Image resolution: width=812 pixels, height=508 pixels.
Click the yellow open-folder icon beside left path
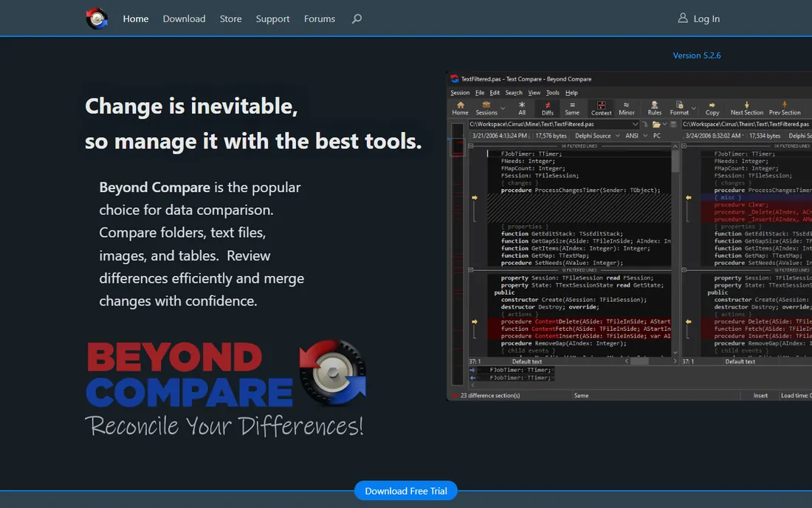pyautogui.click(x=656, y=124)
